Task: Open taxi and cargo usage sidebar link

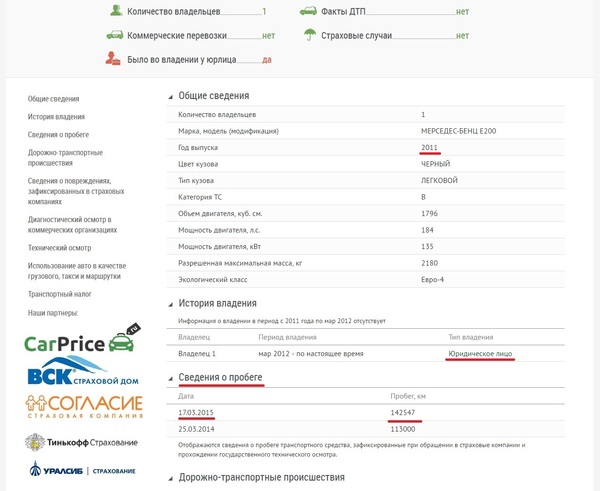Action: [77, 271]
